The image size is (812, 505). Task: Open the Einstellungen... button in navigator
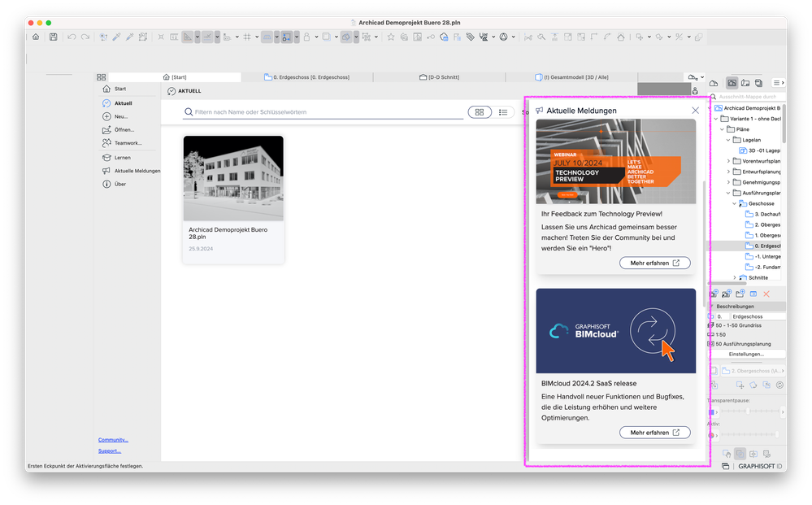coord(746,355)
